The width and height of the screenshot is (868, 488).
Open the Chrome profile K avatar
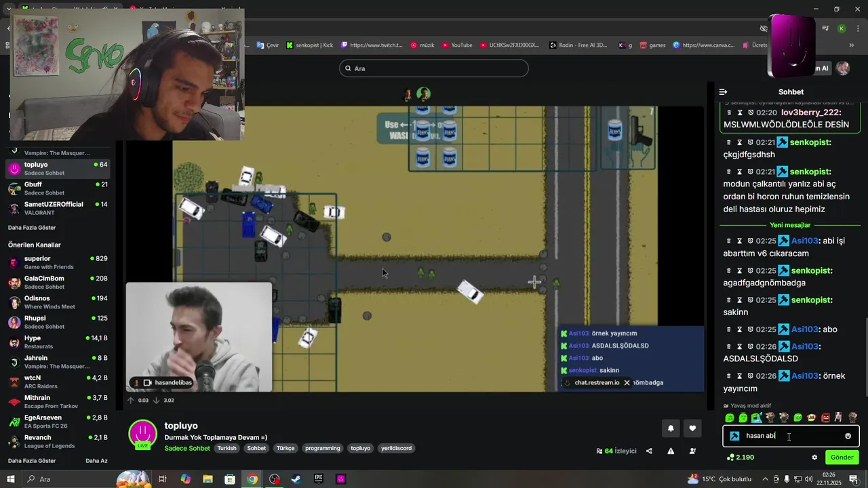pyautogui.click(x=842, y=28)
